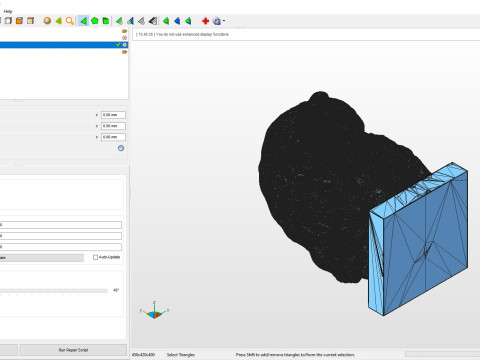
Task: Click the second 0.00 mm input field
Action: (113, 126)
